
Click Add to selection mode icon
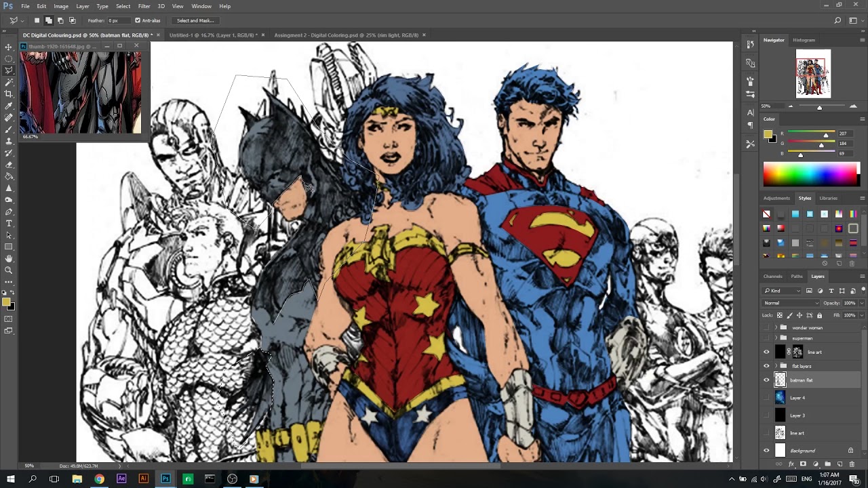[49, 20]
